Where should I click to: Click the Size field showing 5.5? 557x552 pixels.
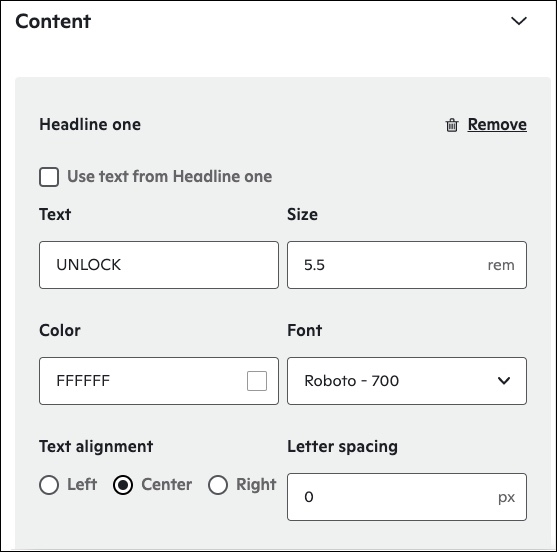(407, 265)
